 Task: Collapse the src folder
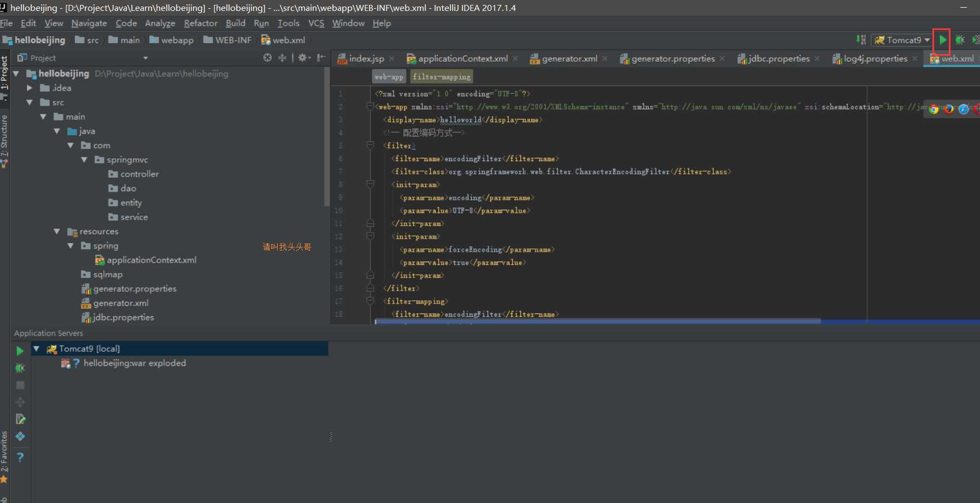click(30, 102)
